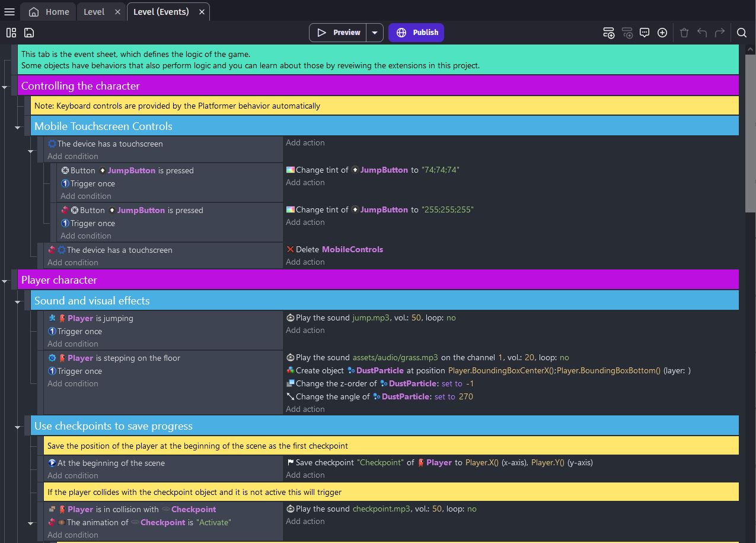Click the flag icon of Save checkpoint action

[290, 462]
